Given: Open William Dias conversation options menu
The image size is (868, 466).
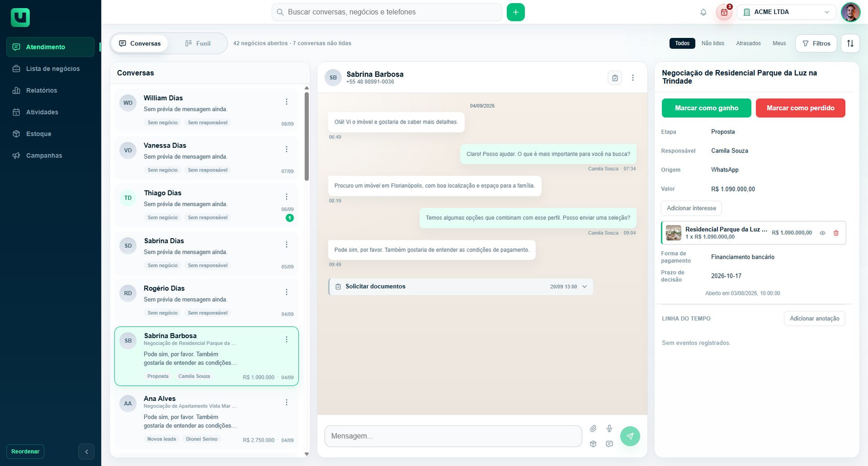Looking at the screenshot, I should [x=286, y=101].
